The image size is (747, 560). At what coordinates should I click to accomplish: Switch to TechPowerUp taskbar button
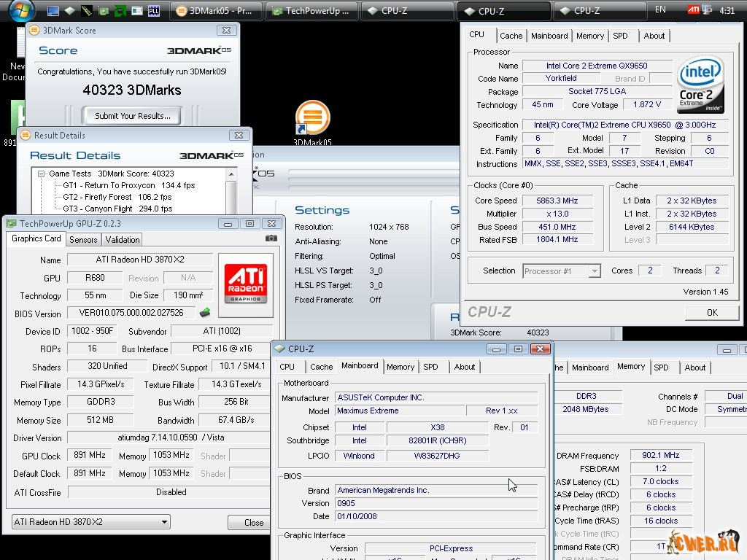tap(311, 11)
